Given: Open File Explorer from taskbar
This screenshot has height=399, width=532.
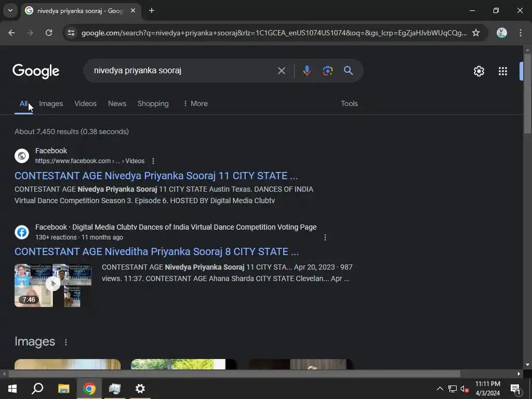Looking at the screenshot, I should point(63,389).
